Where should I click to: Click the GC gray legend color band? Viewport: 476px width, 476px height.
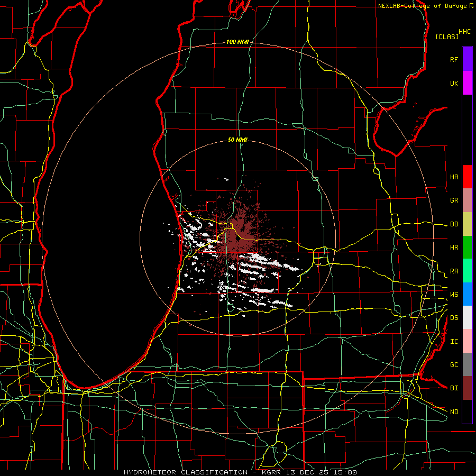click(467, 364)
